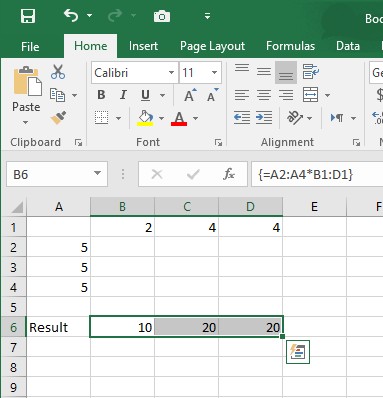
Task: Expand the Paste options dropdown arrow
Action: click(x=26, y=122)
